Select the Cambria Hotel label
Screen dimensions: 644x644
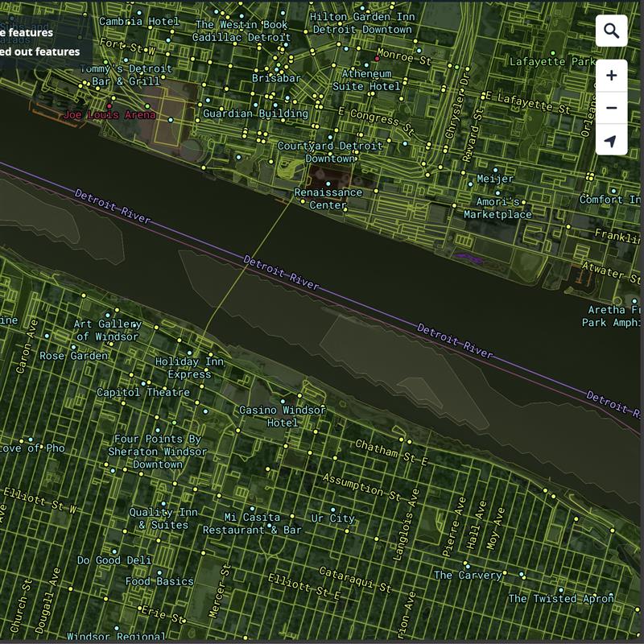[x=139, y=21]
